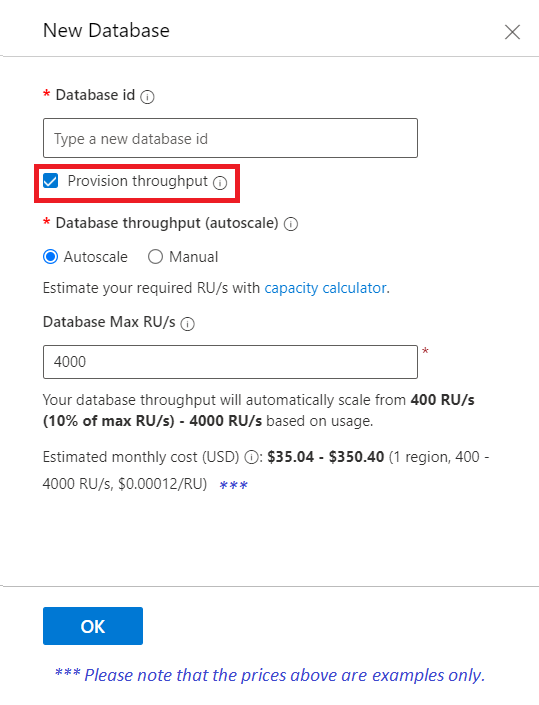Close the New Database panel with X

(512, 32)
